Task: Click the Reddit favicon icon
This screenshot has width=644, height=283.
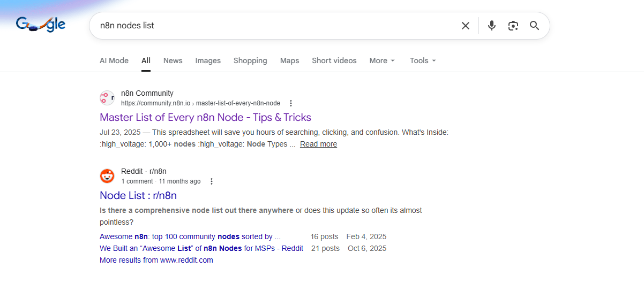Action: [x=107, y=176]
